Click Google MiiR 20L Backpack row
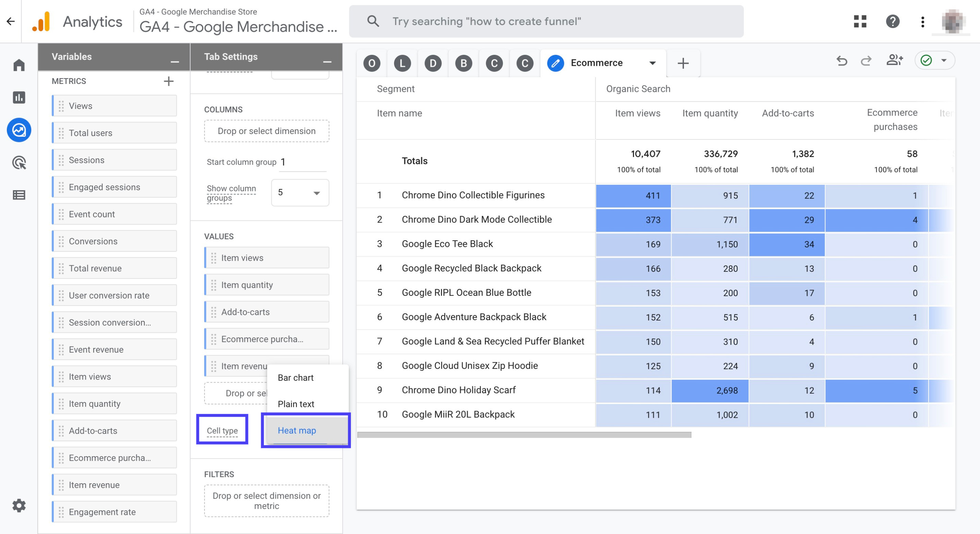Image resolution: width=980 pixels, height=534 pixels. (x=458, y=414)
